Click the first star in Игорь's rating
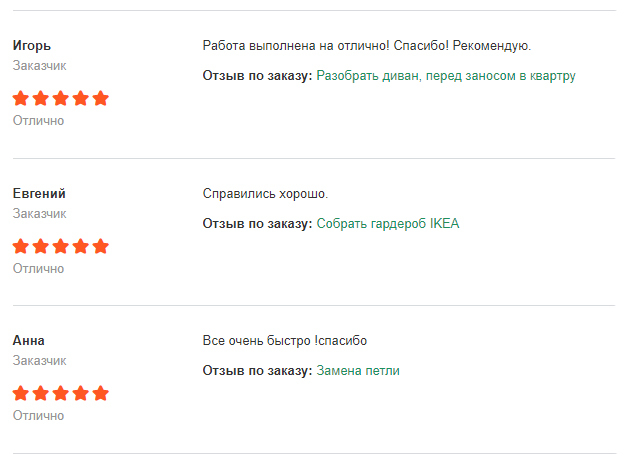The image size is (626, 470). pos(21,98)
